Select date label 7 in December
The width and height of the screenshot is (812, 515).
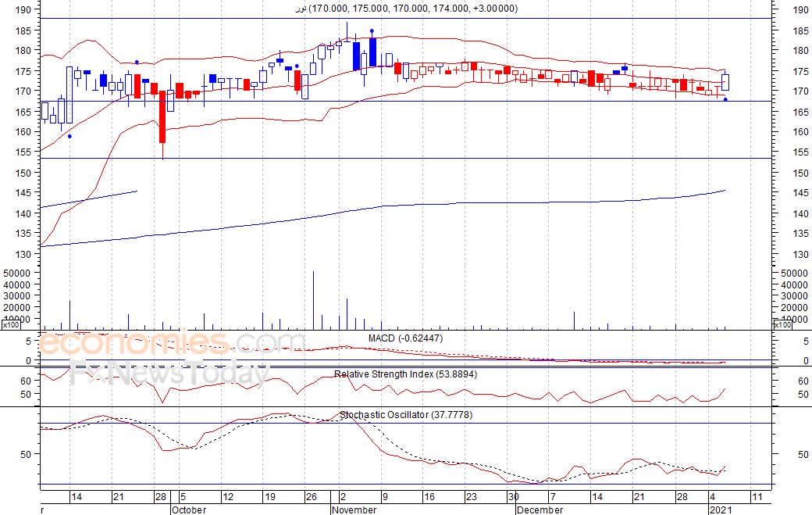click(553, 497)
